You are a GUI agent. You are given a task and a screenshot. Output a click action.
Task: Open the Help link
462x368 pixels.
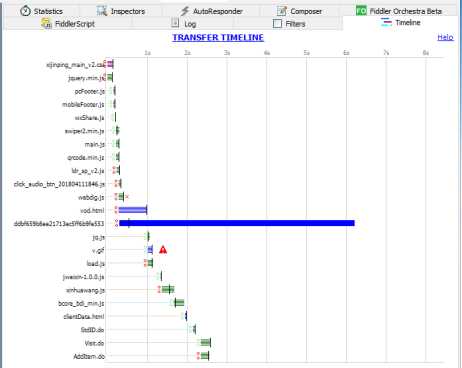point(445,37)
